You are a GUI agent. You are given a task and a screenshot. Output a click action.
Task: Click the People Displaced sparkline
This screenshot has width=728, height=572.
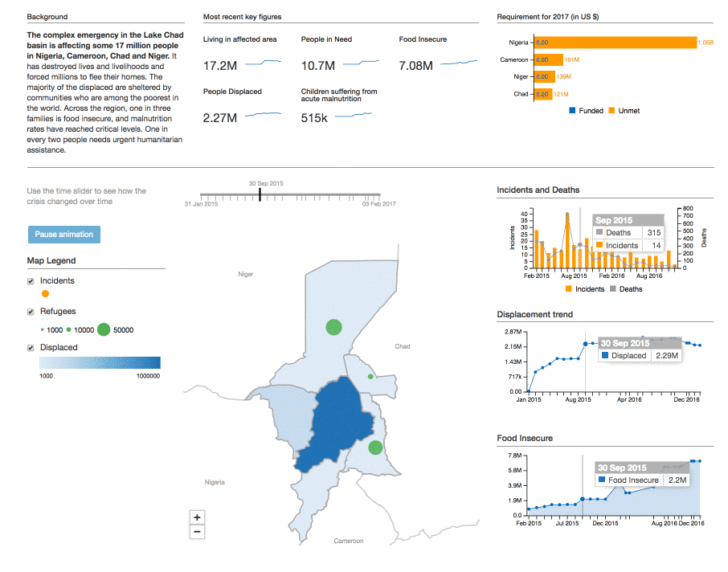pyautogui.click(x=263, y=116)
